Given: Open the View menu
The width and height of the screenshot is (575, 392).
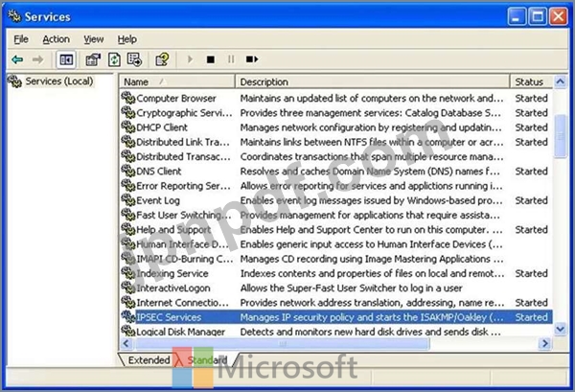Looking at the screenshot, I should [94, 39].
